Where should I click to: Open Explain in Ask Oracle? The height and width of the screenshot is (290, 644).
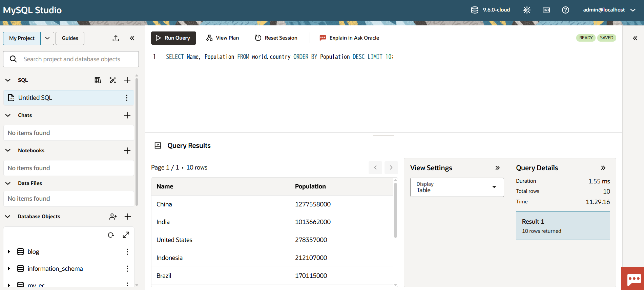349,38
